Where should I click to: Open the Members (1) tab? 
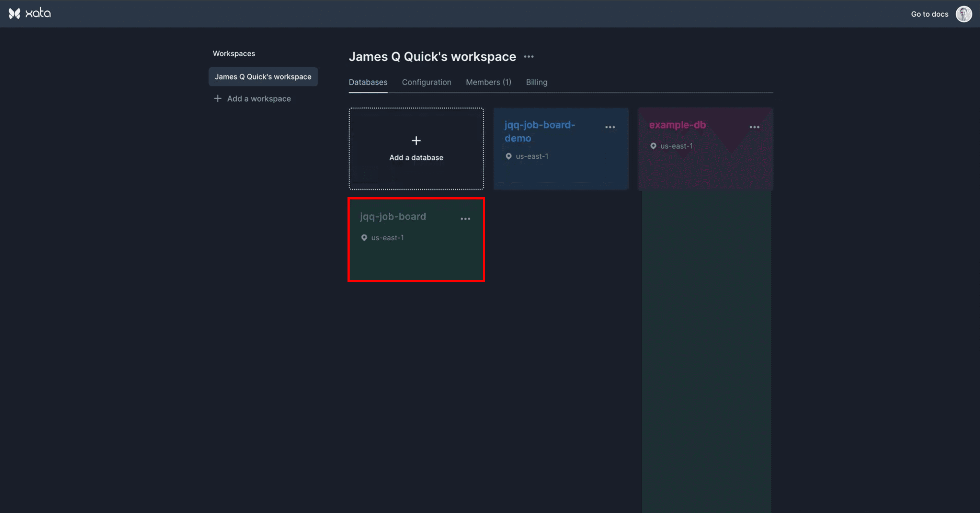(489, 82)
